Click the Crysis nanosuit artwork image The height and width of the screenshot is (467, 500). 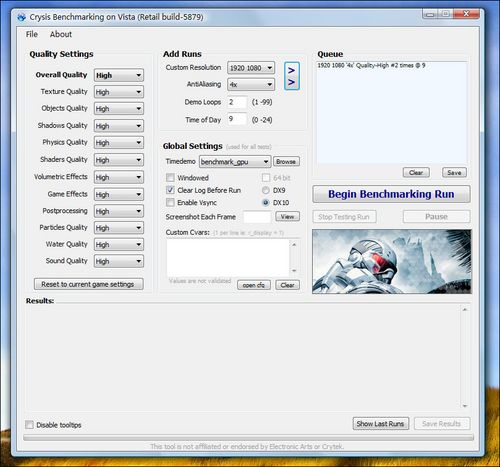[392, 262]
